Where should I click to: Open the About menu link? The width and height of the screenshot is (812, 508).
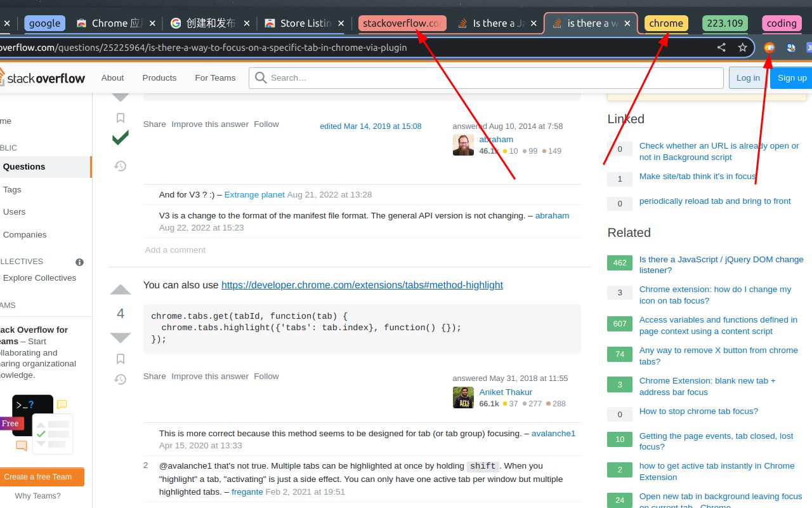coord(112,77)
